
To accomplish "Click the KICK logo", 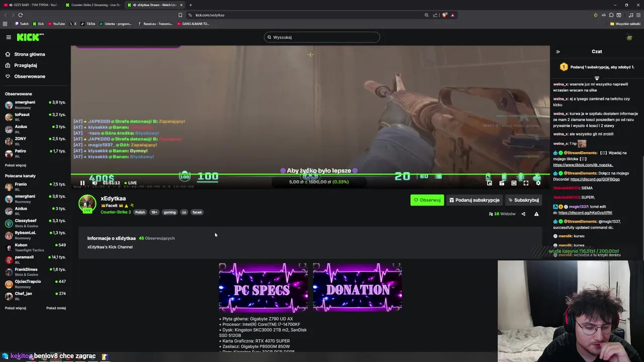I will [30, 37].
